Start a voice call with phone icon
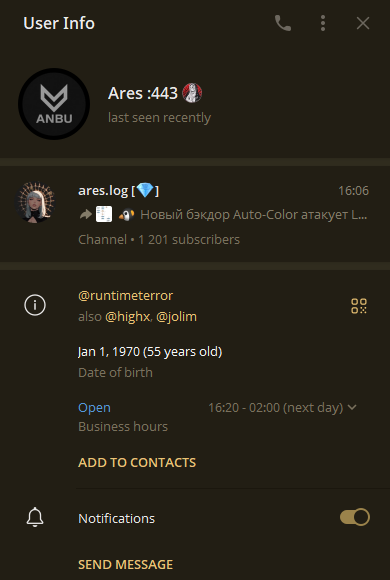This screenshot has height=580, width=390. [x=283, y=23]
